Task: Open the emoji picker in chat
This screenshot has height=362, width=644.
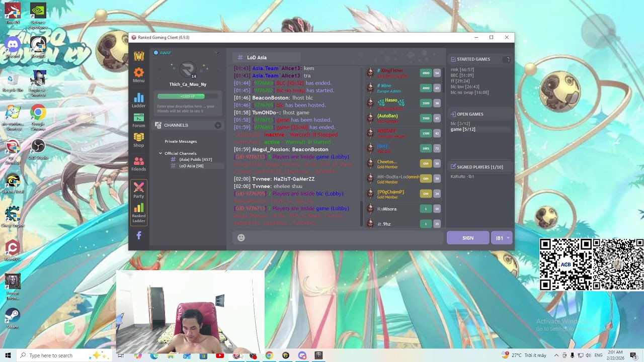Action: point(241,238)
